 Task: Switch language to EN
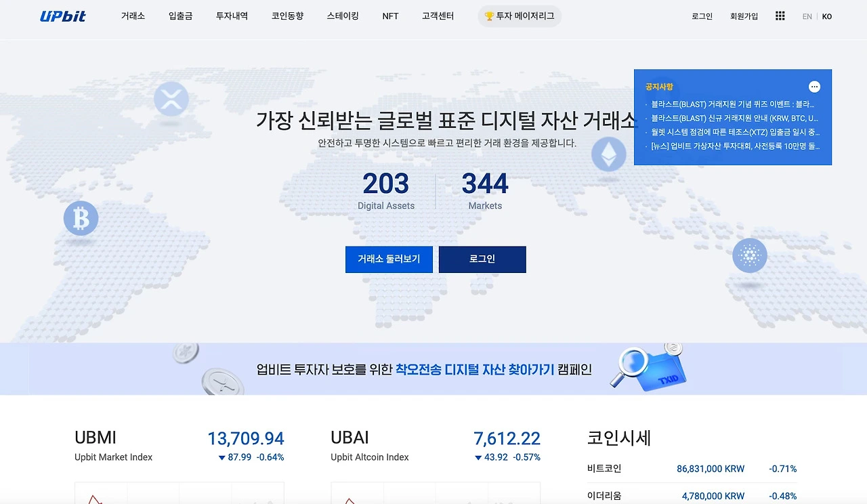pos(807,16)
